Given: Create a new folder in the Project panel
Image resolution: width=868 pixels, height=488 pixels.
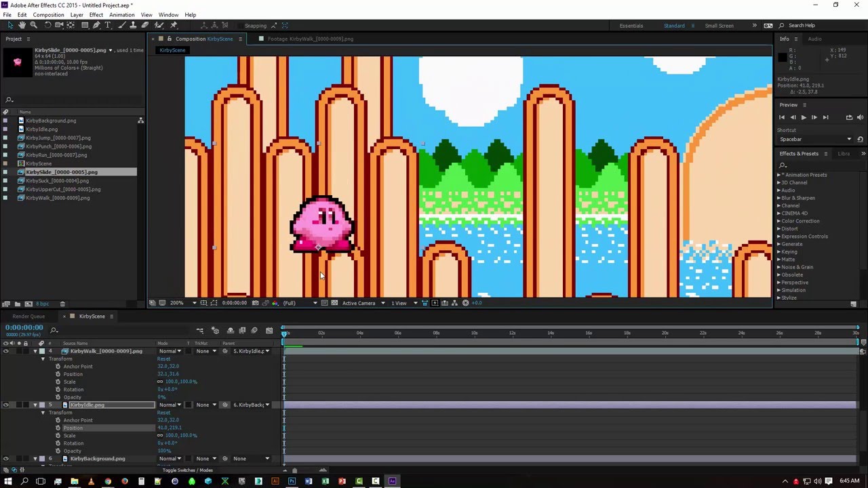Looking at the screenshot, I should tap(18, 304).
